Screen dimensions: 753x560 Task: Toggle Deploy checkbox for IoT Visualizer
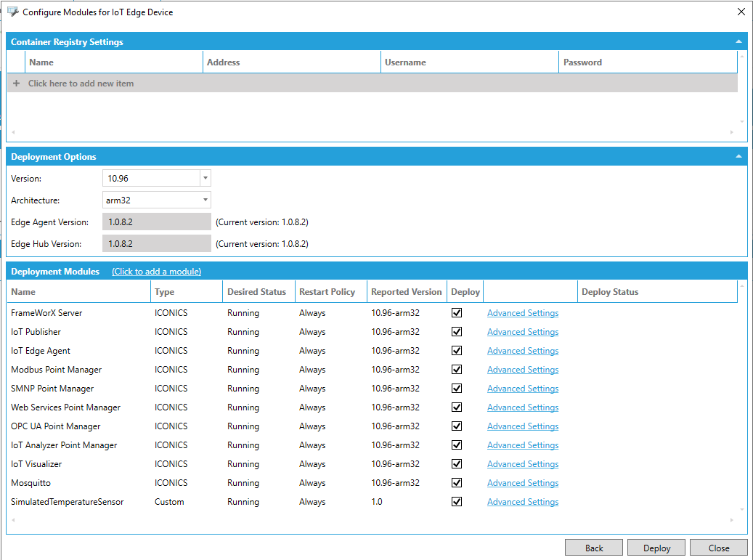click(457, 464)
